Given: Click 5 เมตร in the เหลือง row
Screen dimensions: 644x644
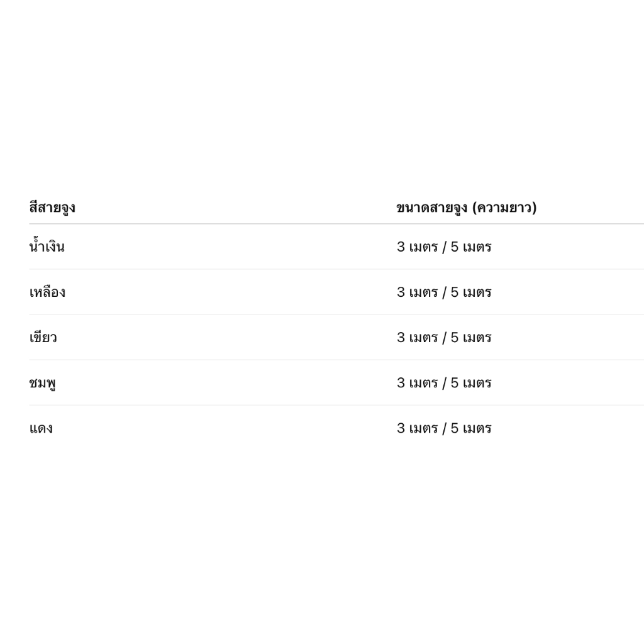Looking at the screenshot, I should (471, 292).
